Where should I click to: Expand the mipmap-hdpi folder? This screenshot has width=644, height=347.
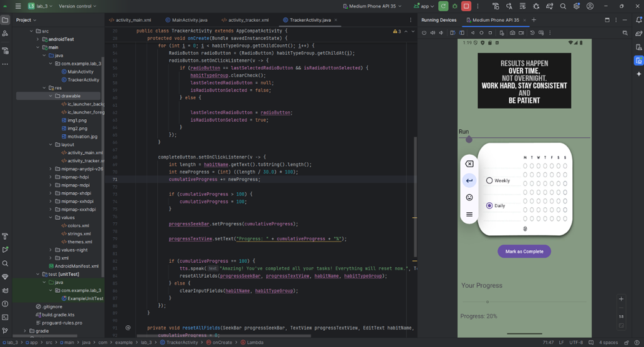[51, 177]
